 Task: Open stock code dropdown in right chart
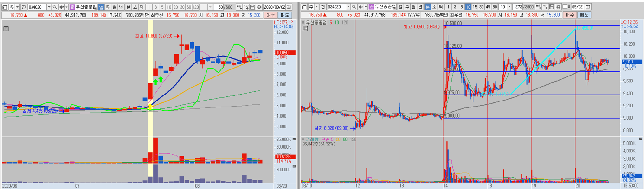coord(348,7)
